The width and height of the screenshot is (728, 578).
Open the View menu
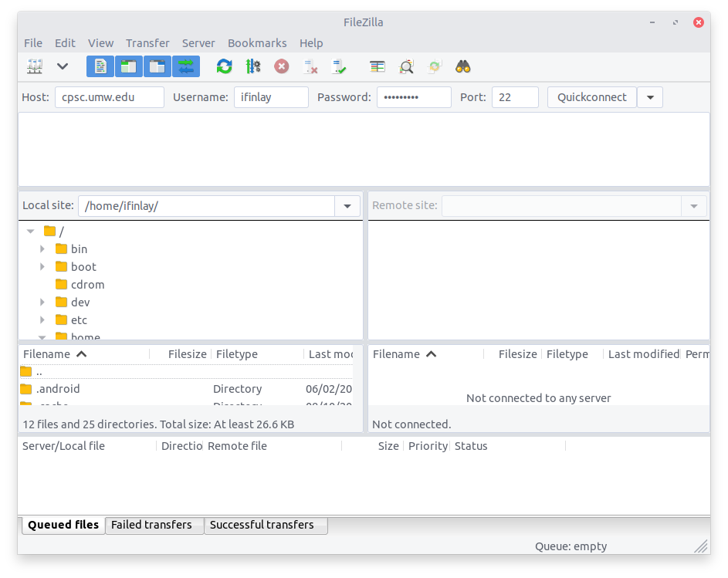pyautogui.click(x=101, y=43)
